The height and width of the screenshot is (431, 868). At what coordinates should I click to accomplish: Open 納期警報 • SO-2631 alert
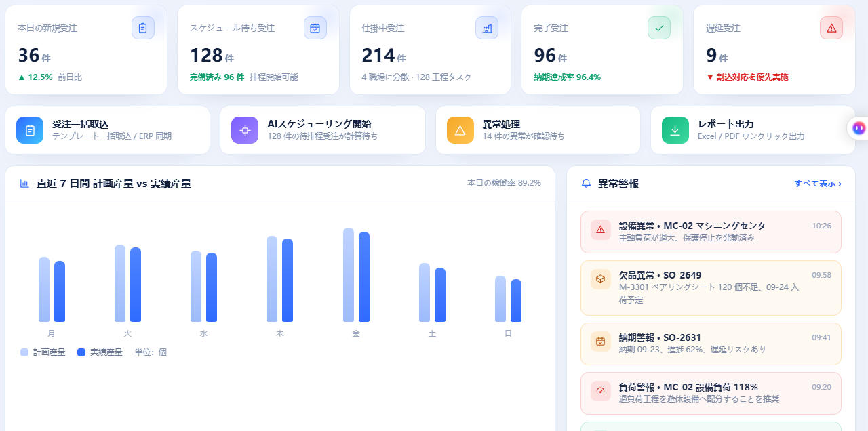tap(711, 344)
